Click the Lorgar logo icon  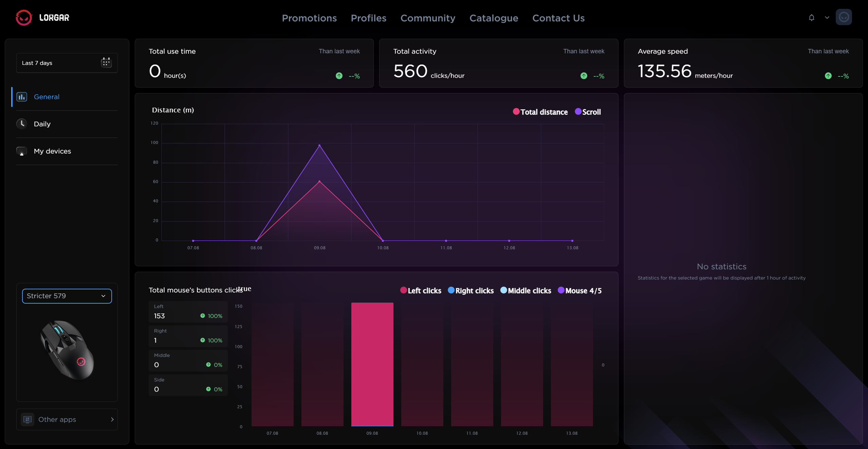[24, 17]
